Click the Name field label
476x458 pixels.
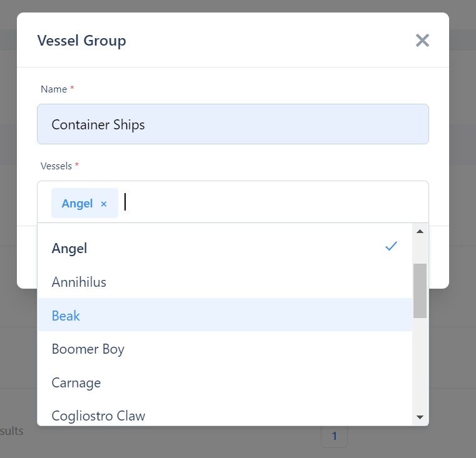[54, 89]
